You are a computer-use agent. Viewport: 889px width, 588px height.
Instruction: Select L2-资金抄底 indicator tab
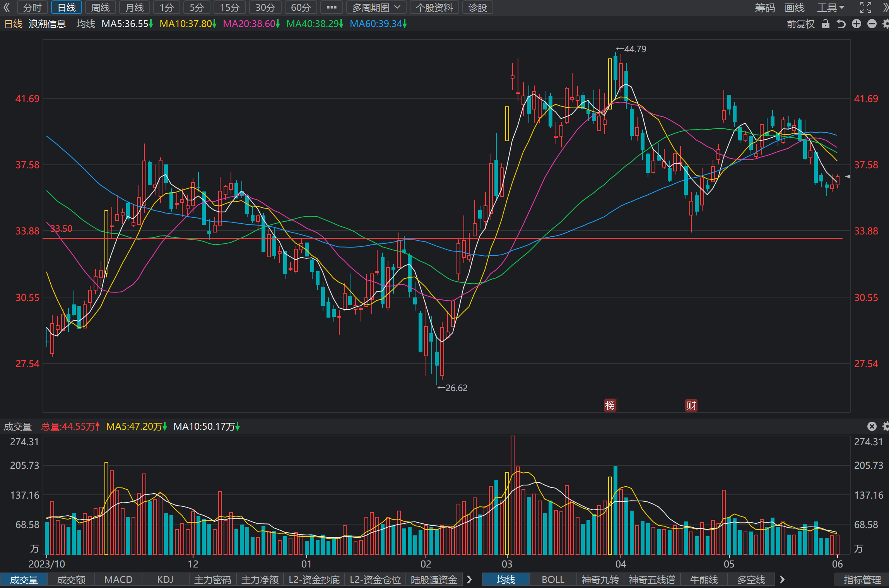coord(314,580)
